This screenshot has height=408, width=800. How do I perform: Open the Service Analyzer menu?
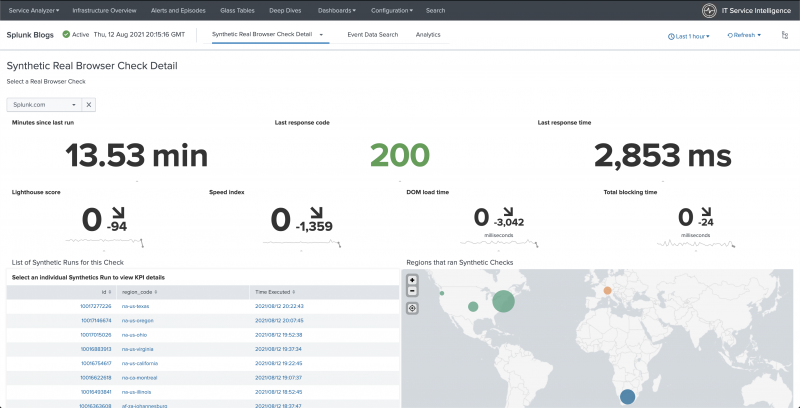[x=34, y=10]
